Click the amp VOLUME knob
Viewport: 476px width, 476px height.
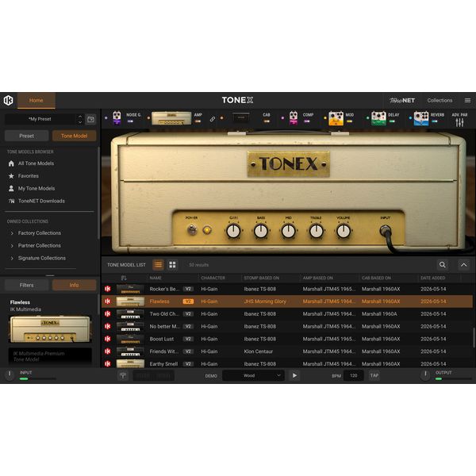pyautogui.click(x=344, y=231)
